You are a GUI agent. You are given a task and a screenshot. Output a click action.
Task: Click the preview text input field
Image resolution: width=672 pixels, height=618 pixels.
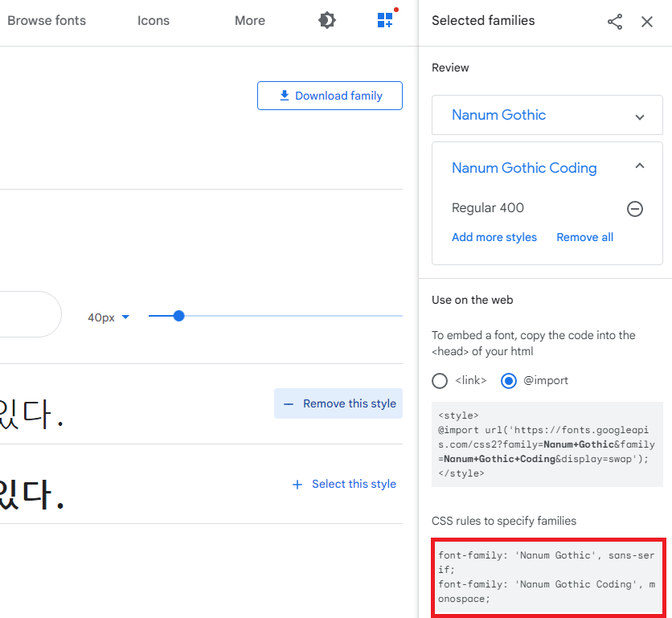tap(30, 314)
